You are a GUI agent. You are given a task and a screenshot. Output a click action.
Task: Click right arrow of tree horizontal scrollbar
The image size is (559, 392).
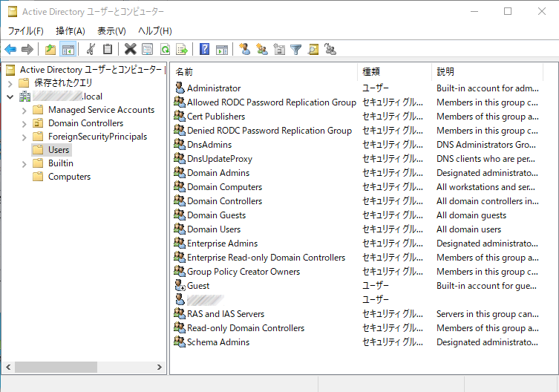point(160,367)
